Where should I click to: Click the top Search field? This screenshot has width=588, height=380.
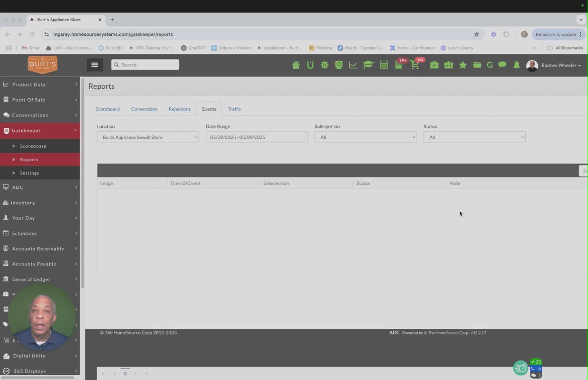tap(145, 65)
